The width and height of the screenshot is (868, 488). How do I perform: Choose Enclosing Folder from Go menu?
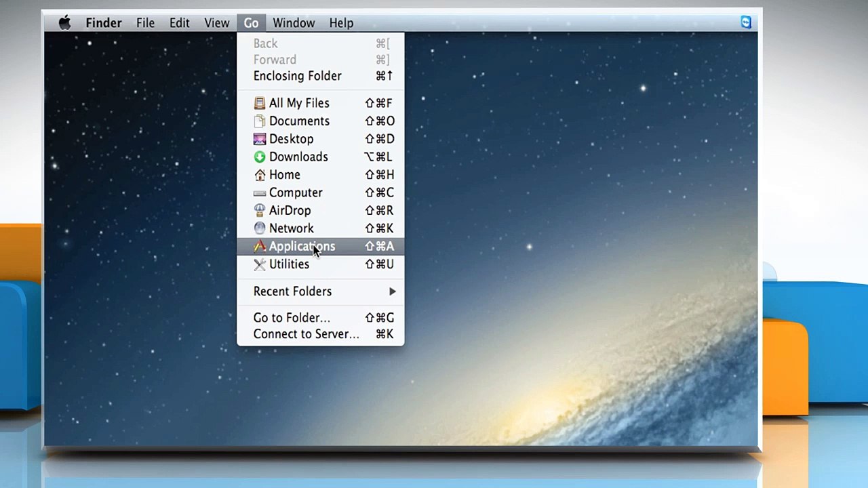pos(321,76)
